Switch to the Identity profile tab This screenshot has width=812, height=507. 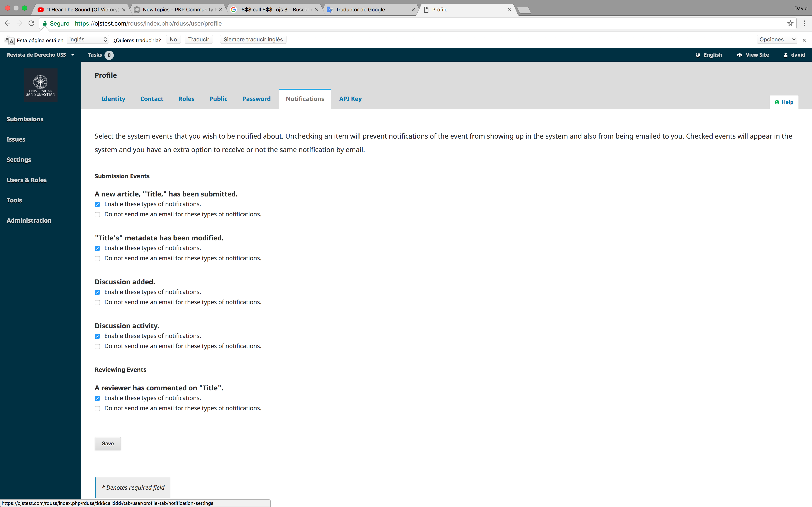click(x=113, y=99)
